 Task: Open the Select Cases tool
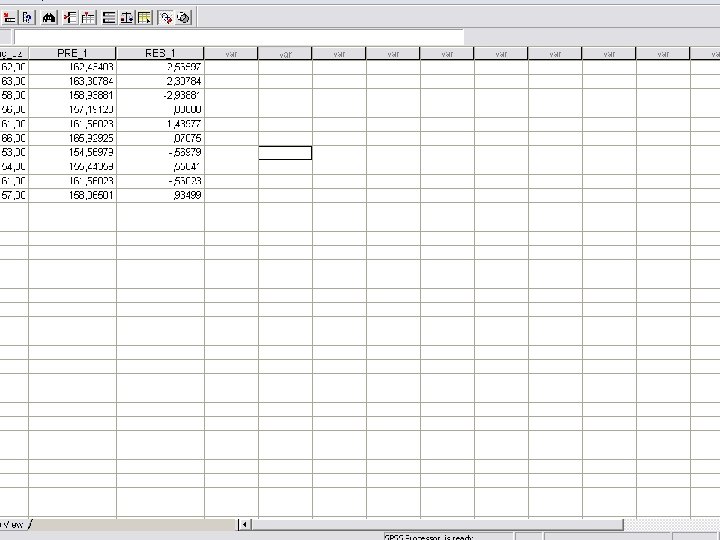(144, 18)
